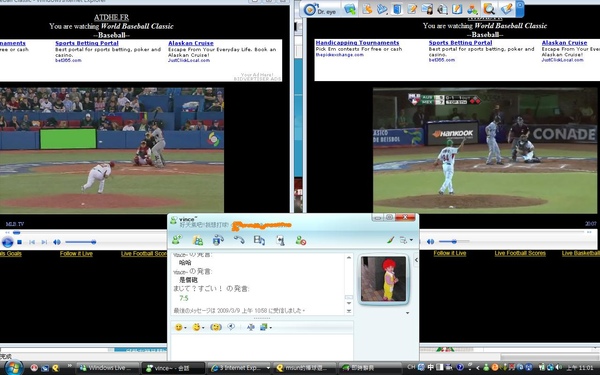Block this contact using the red-circle person icon

click(x=300, y=240)
